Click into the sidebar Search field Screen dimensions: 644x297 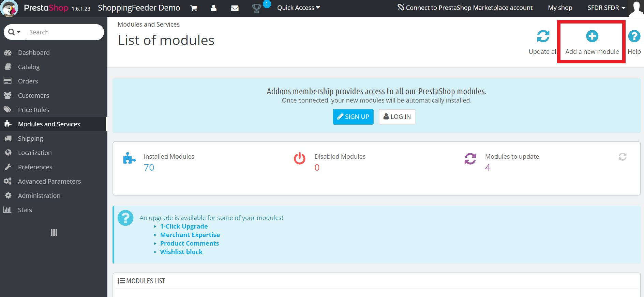click(x=65, y=32)
